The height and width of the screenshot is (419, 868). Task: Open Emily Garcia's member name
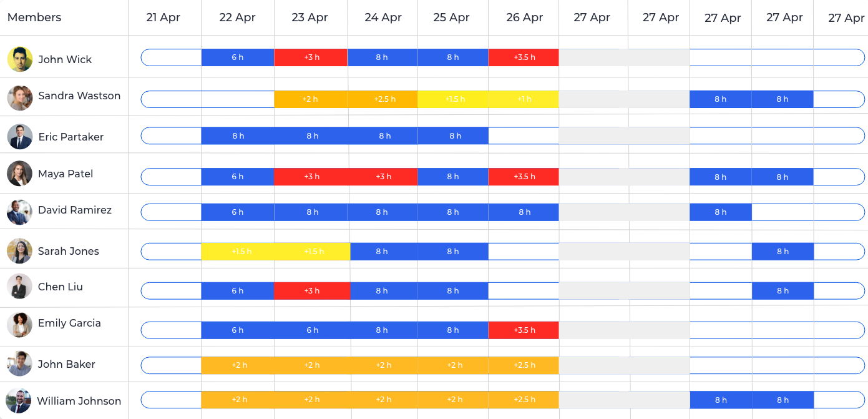point(69,323)
